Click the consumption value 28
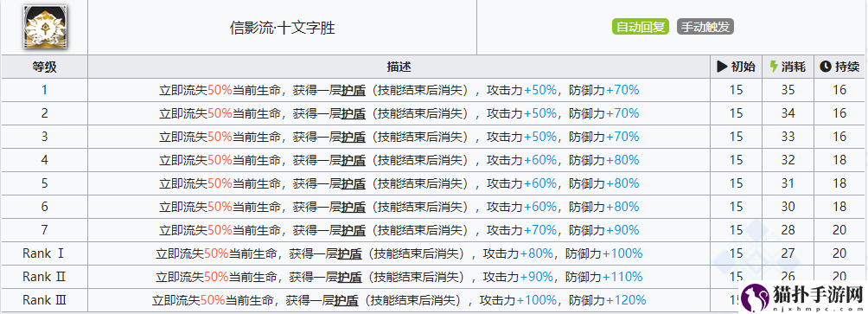This screenshot has width=868, height=314. coord(788,230)
